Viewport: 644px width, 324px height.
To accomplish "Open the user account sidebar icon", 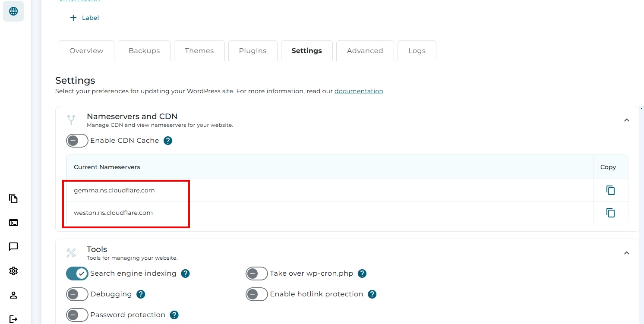I will coord(13,295).
